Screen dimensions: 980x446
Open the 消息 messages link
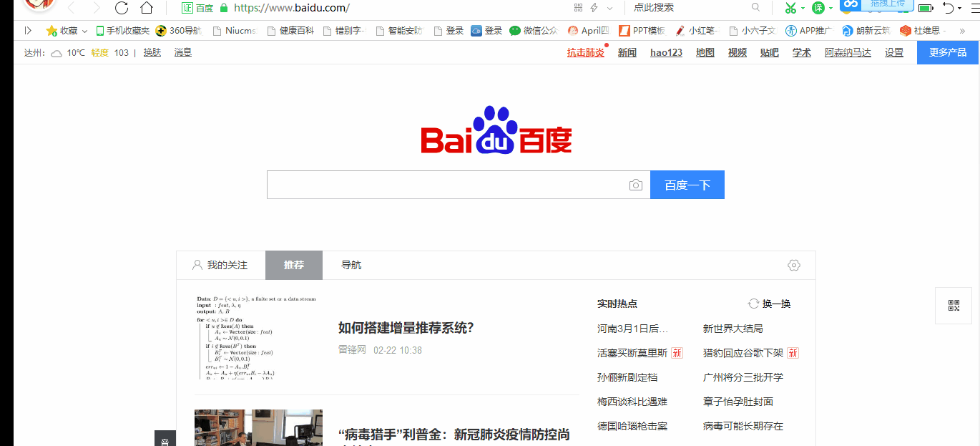pos(183,52)
